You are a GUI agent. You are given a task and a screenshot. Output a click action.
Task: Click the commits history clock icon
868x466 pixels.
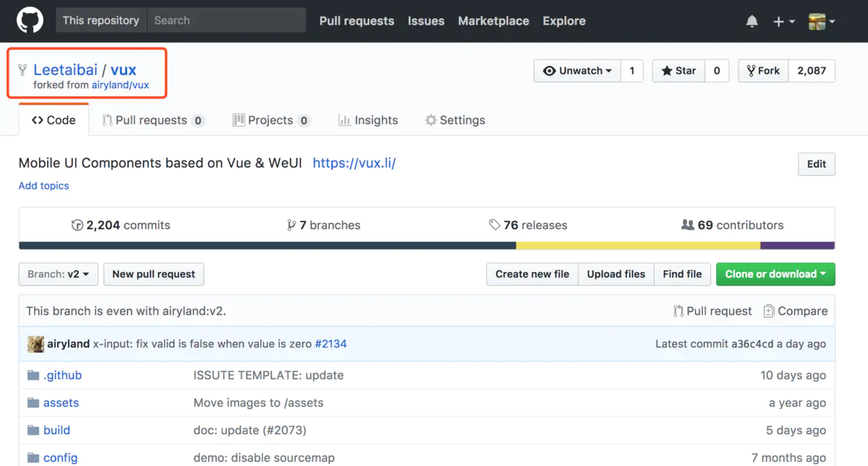pyautogui.click(x=77, y=225)
